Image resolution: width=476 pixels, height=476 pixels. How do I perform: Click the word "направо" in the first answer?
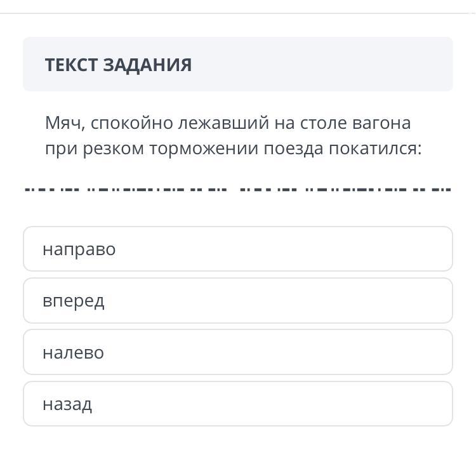[79, 249]
